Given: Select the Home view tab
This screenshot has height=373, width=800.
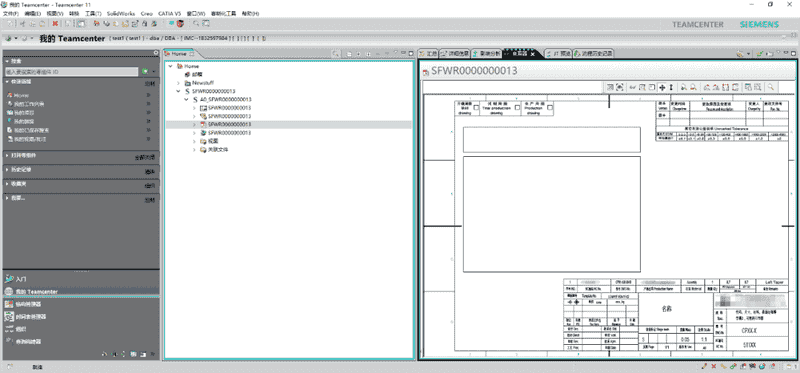Looking at the screenshot, I should 179,54.
